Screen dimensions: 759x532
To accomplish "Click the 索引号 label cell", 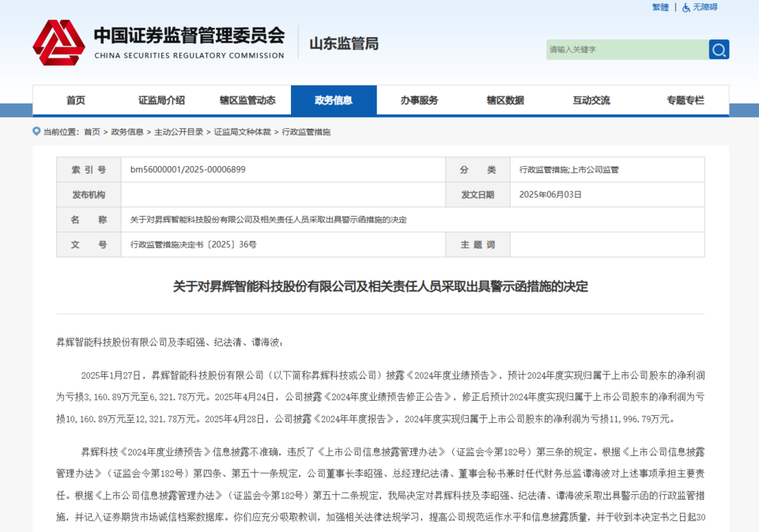I will [89, 169].
